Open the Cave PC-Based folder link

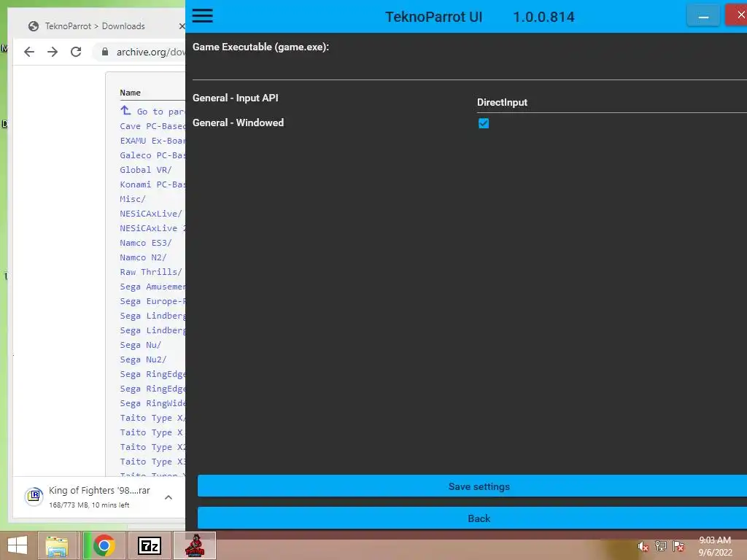pos(152,126)
